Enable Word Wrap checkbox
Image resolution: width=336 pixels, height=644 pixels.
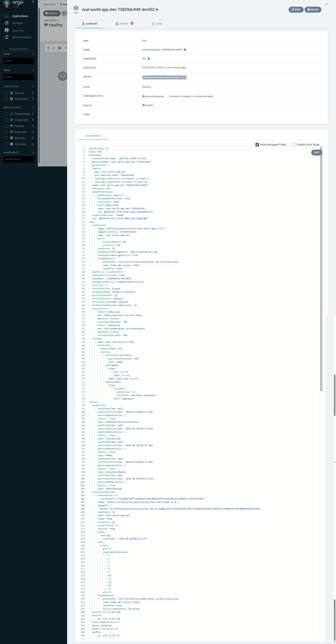(294, 144)
